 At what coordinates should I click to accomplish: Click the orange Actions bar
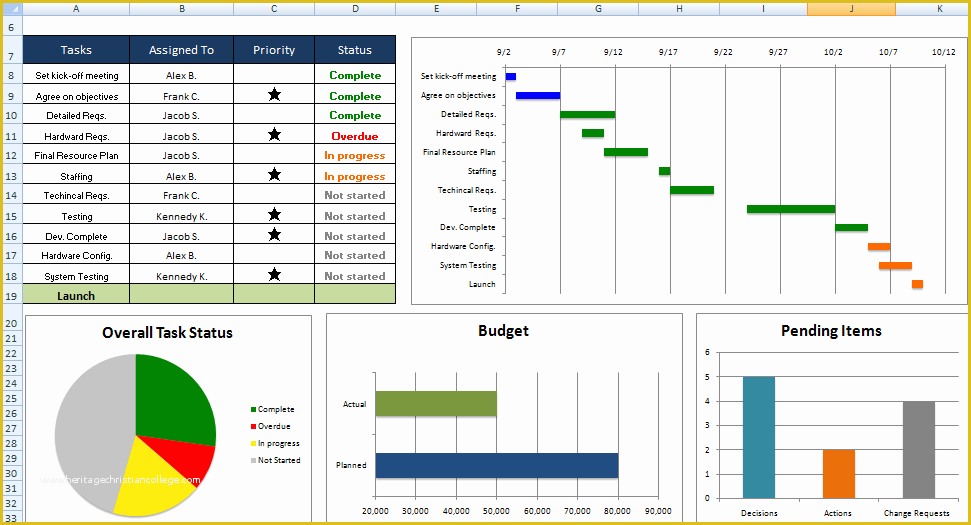(838, 474)
